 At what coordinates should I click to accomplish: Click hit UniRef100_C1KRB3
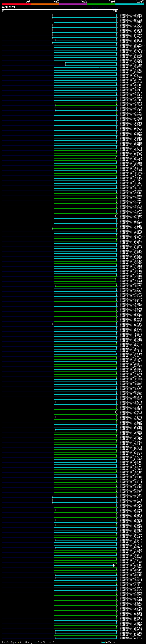[131, 278]
